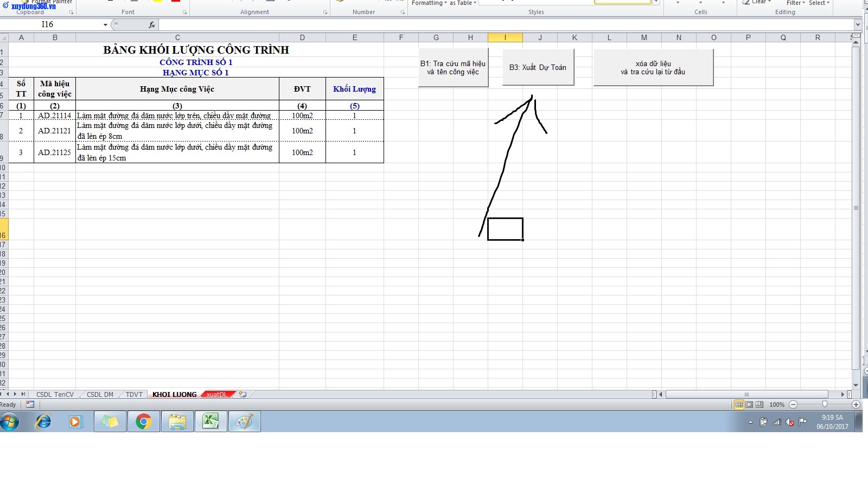Open Google Chrome from the taskbar
Image resolution: width=868 pixels, height=488 pixels.
coord(144,421)
